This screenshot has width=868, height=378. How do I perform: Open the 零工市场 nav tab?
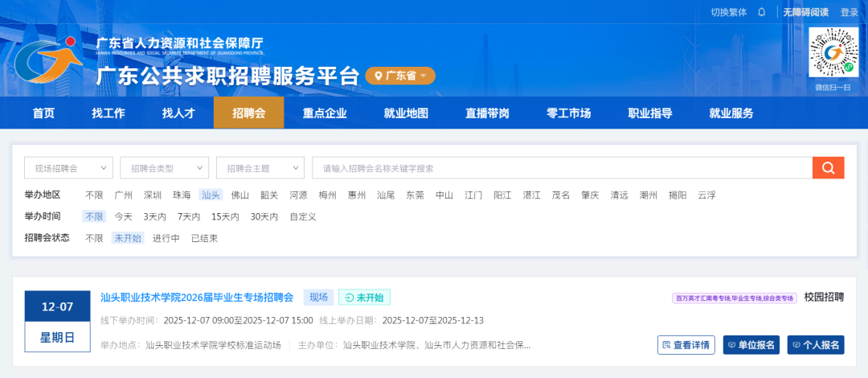(568, 113)
